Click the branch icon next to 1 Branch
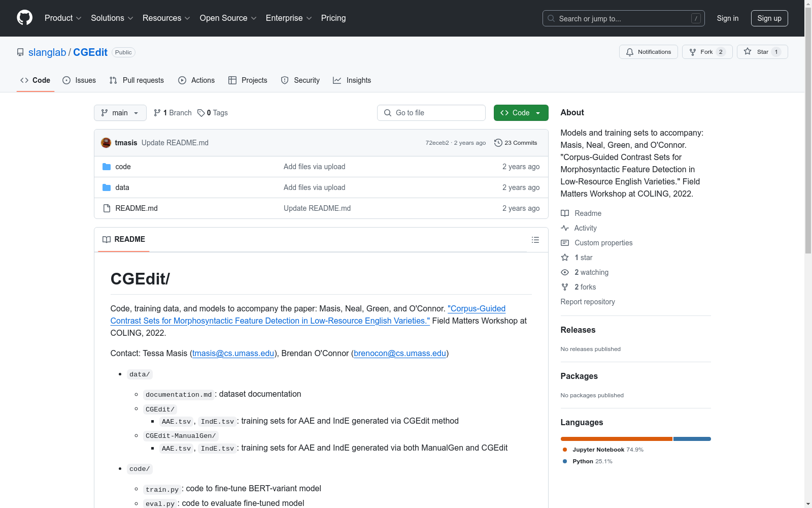The image size is (812, 508). [157, 113]
